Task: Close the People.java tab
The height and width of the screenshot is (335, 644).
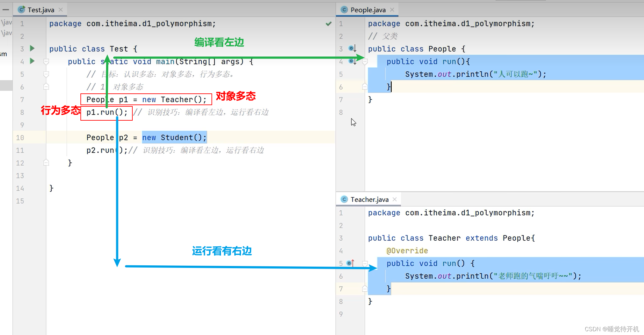Action: pos(392,10)
